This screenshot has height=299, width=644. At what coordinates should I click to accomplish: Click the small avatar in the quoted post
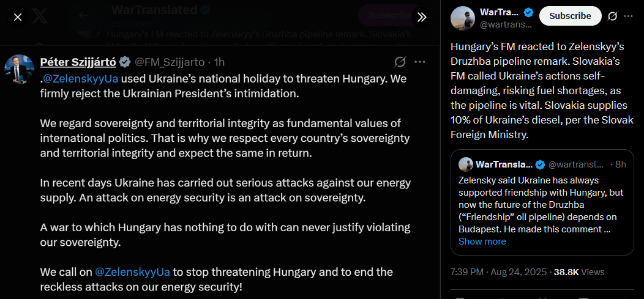[466, 164]
